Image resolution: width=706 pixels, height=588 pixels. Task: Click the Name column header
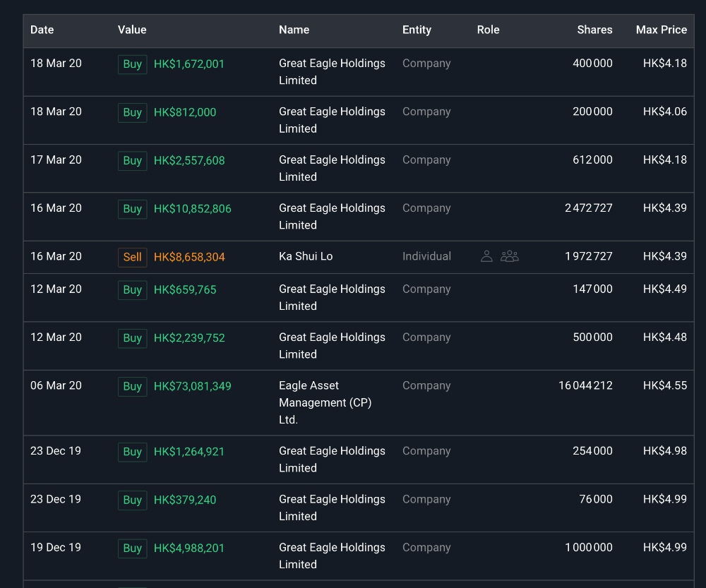coord(294,30)
